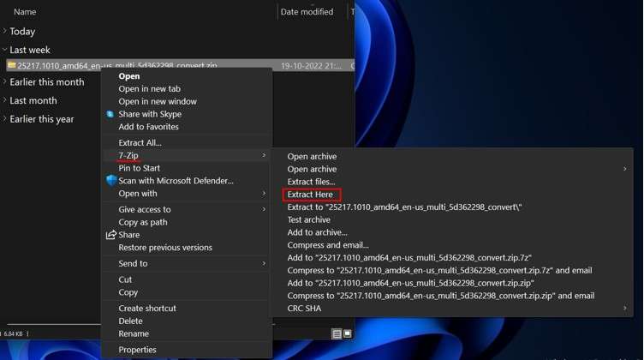The width and height of the screenshot is (644, 360).
Task: Select the 25217.1010_amd64 zip file row
Action: tap(179, 65)
